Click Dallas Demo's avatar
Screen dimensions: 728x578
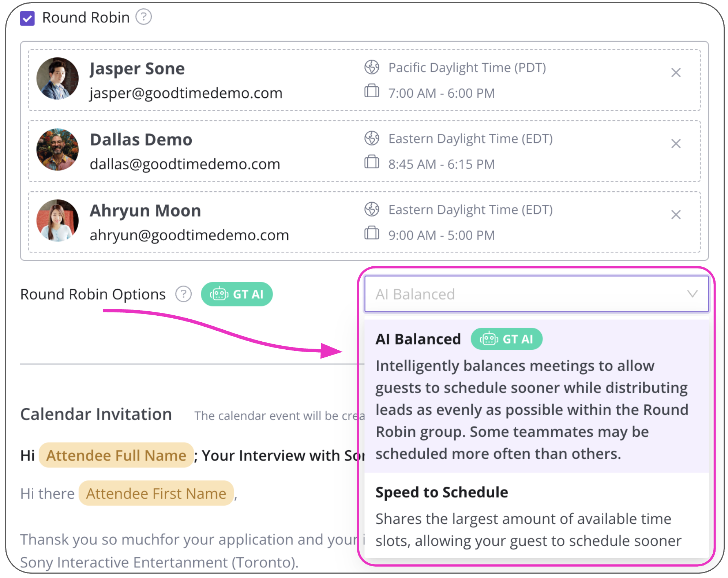coord(57,149)
